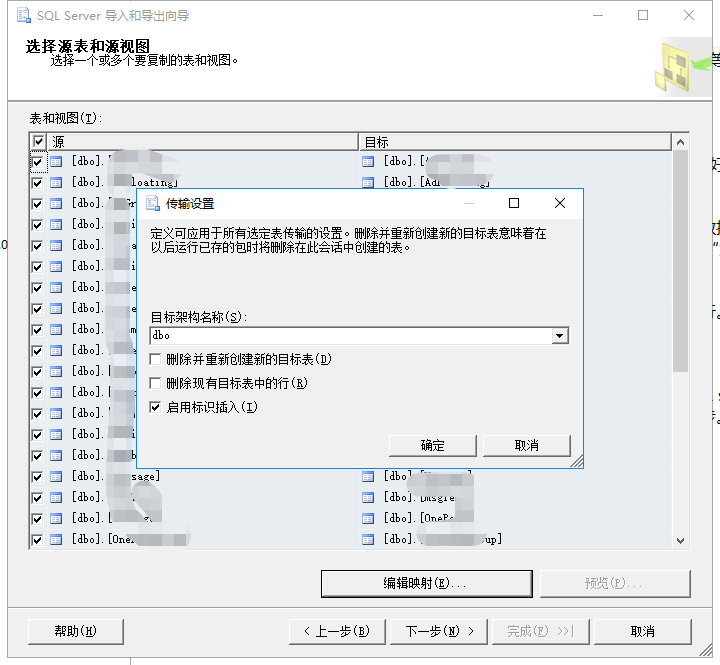Close the 传输设置 dialog
Image resolution: width=720 pixels, height=665 pixels.
[x=560, y=203]
